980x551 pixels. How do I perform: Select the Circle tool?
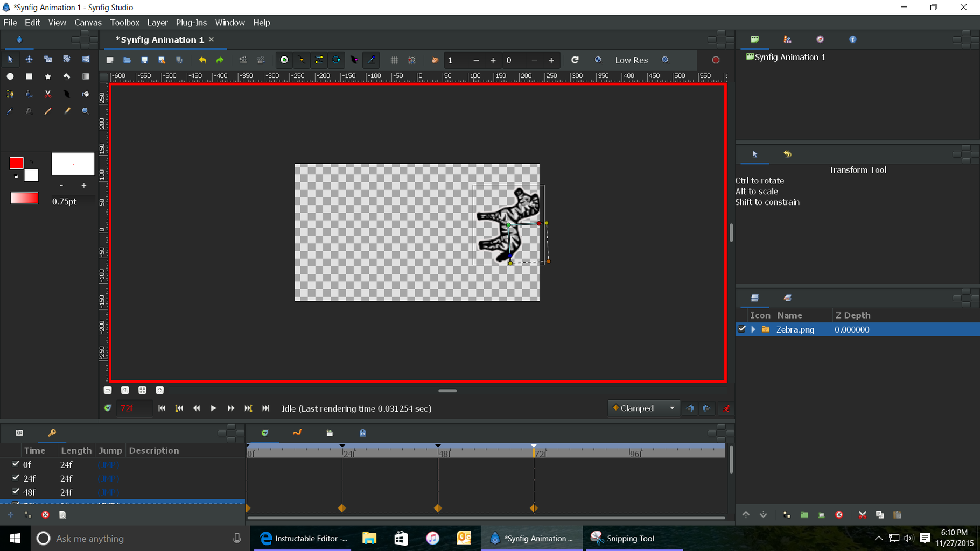coord(10,76)
